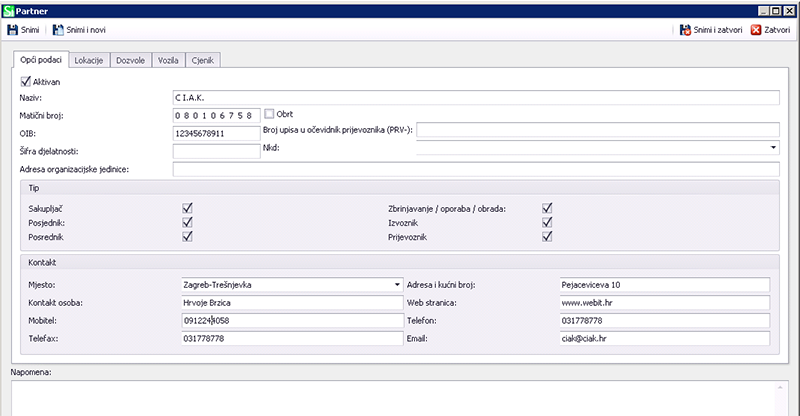
Task: Enable the Obrt checkbox
Action: [x=269, y=114]
